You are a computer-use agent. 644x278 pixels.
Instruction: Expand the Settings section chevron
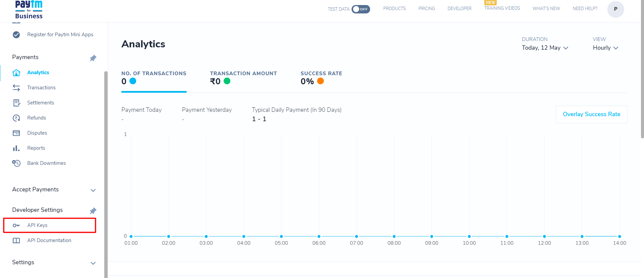click(93, 263)
